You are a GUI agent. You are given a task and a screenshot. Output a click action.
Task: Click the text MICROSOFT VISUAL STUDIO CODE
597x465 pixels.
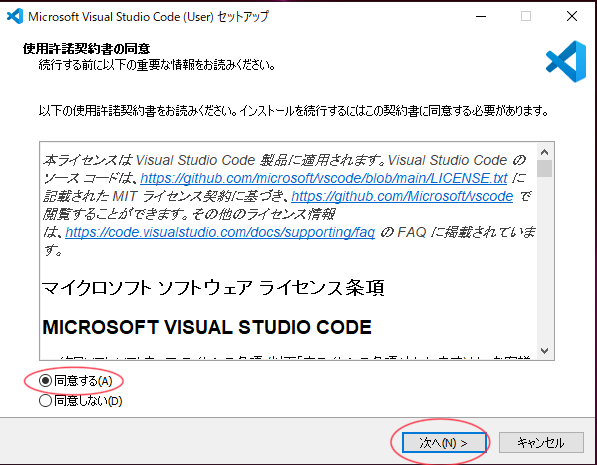pos(207,327)
